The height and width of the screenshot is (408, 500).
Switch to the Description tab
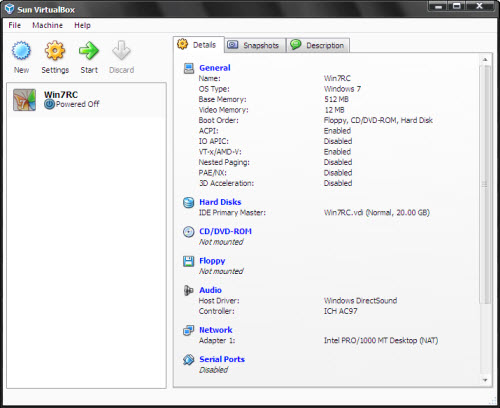coord(318,45)
